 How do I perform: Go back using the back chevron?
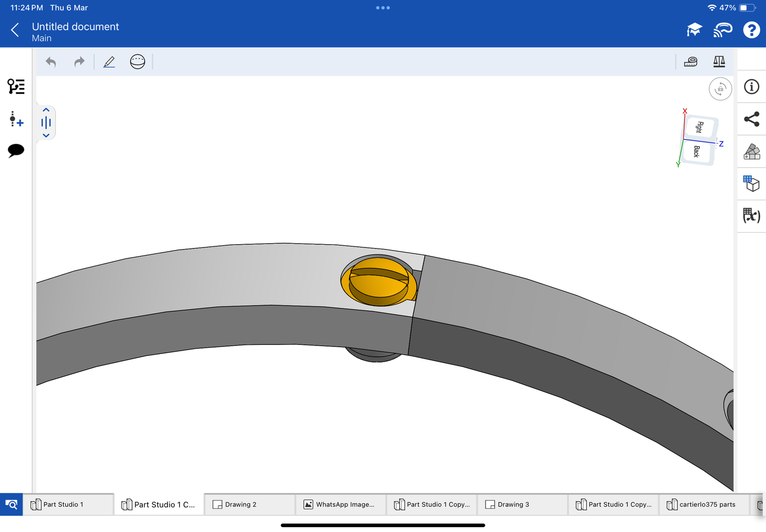(15, 30)
